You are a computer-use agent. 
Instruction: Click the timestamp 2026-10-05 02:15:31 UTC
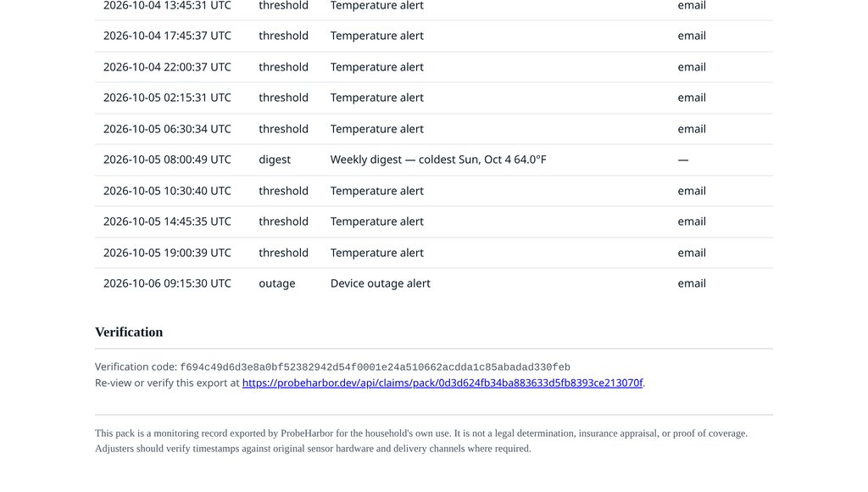167,98
